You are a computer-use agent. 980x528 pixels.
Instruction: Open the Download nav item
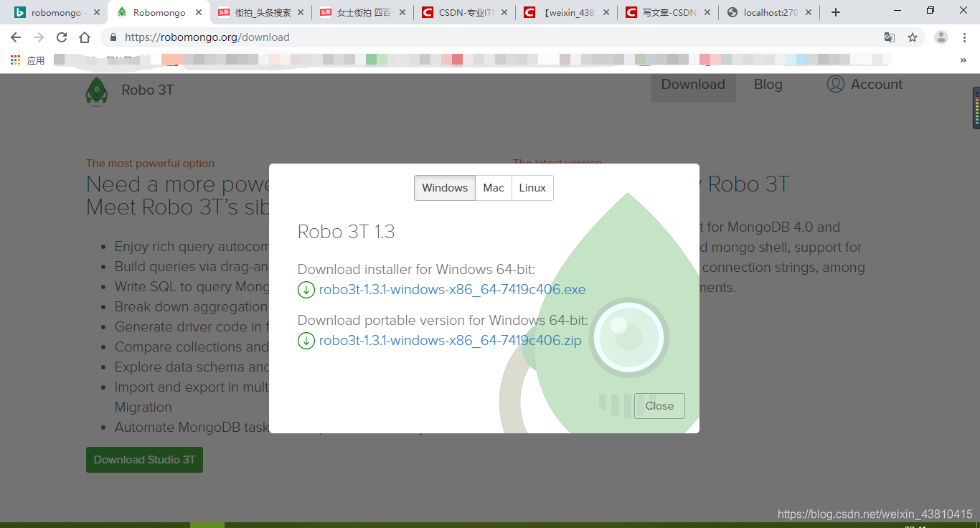tap(693, 85)
